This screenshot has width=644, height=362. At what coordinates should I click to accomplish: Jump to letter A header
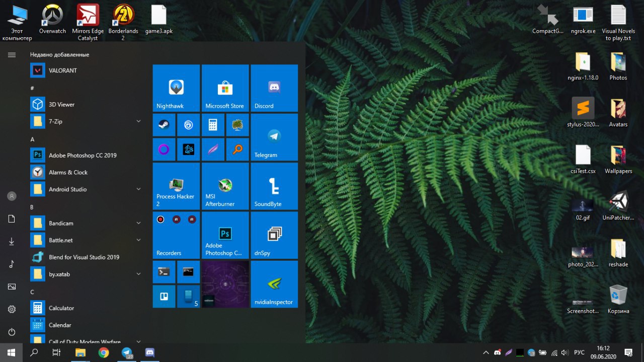click(x=32, y=139)
